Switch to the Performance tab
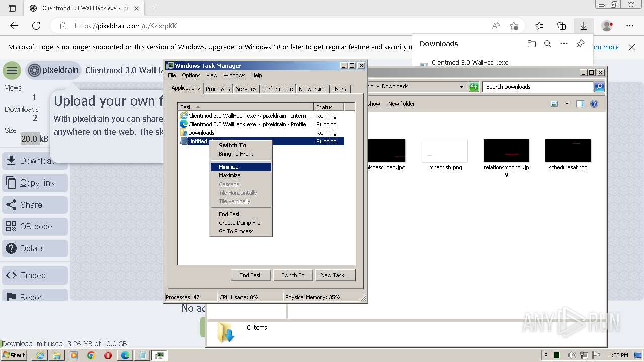Image resolution: width=644 pixels, height=362 pixels. pos(277,89)
